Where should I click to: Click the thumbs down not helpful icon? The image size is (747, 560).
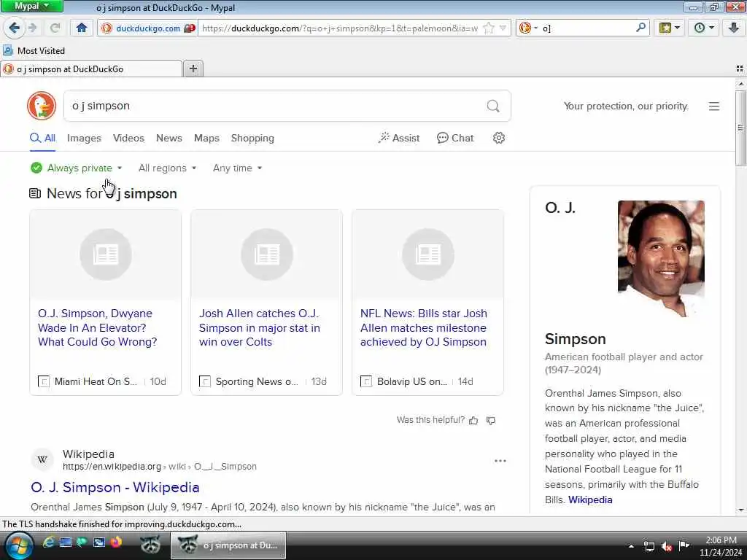click(x=491, y=421)
